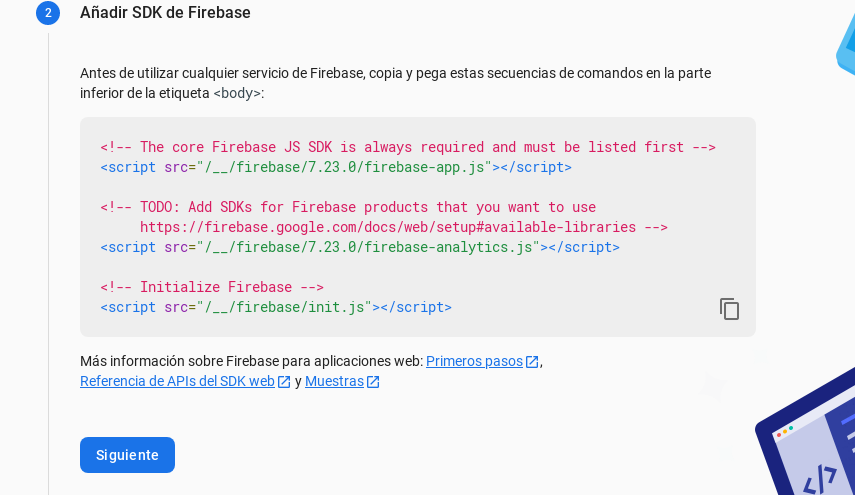
Task: Click the core Firebase JS SDK comment
Action: pyautogui.click(x=408, y=147)
